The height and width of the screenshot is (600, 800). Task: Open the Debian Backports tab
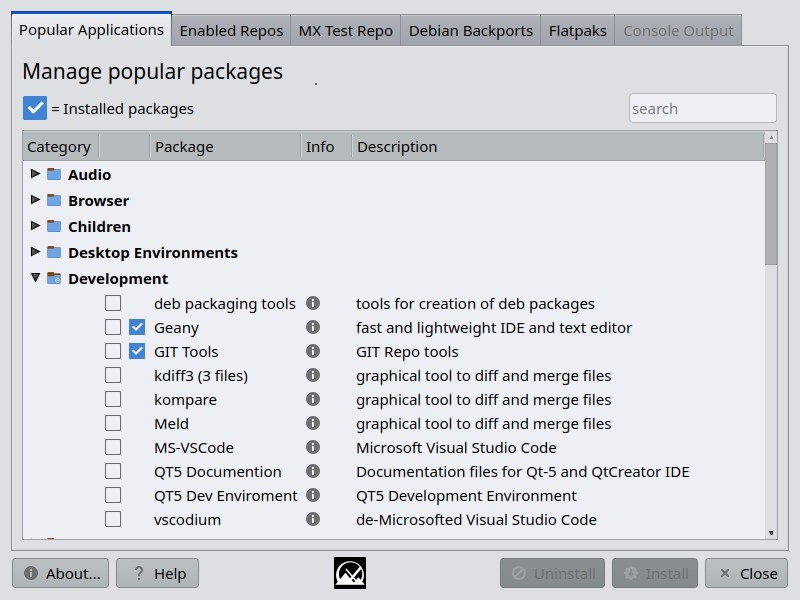470,31
